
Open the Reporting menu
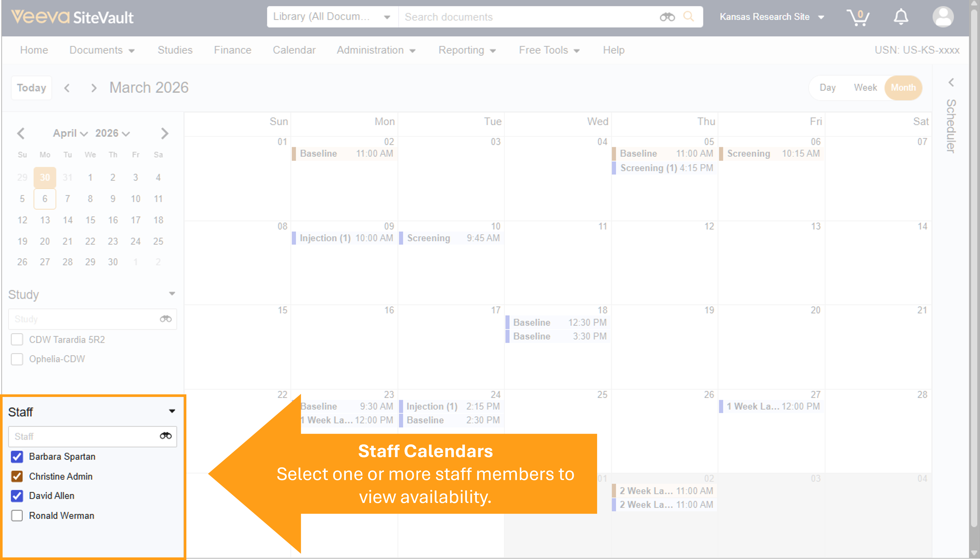[466, 50]
